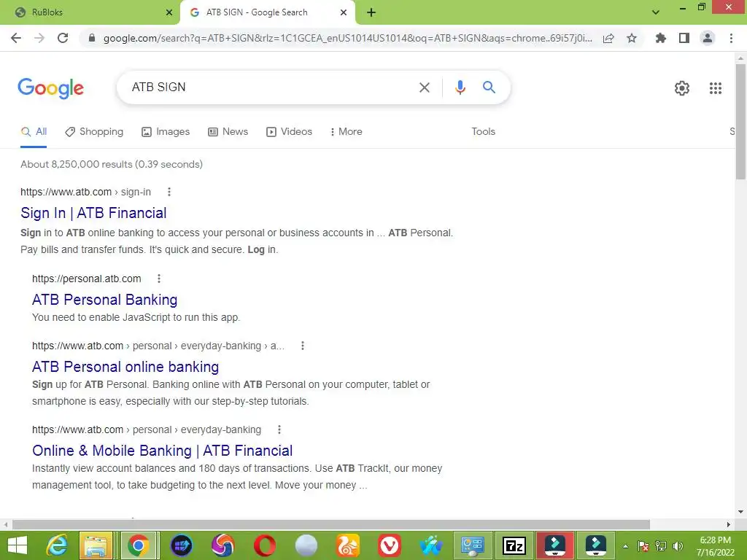Switch to Shopping results

click(94, 132)
